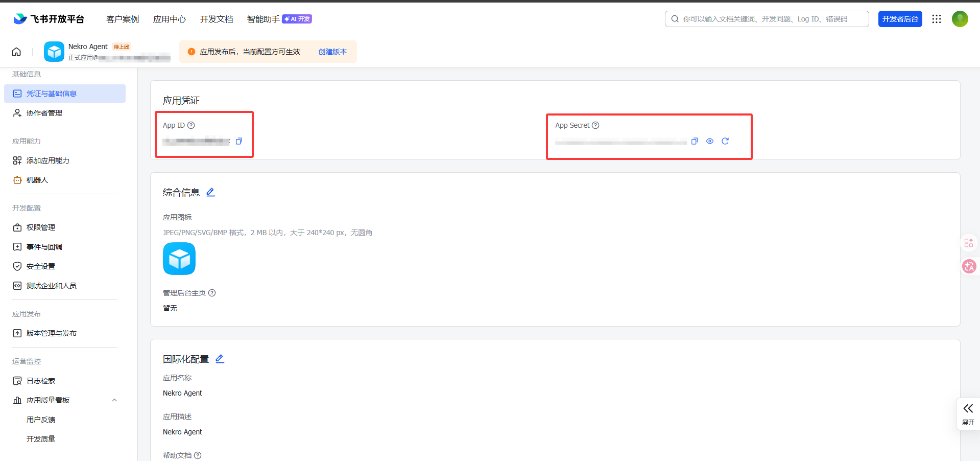Copy the App ID value
Viewport: 980px width, 461px height.
[239, 141]
